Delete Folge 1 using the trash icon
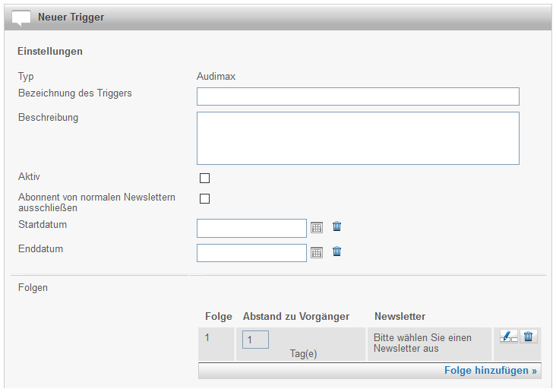The height and width of the screenshot is (392, 556). click(529, 337)
